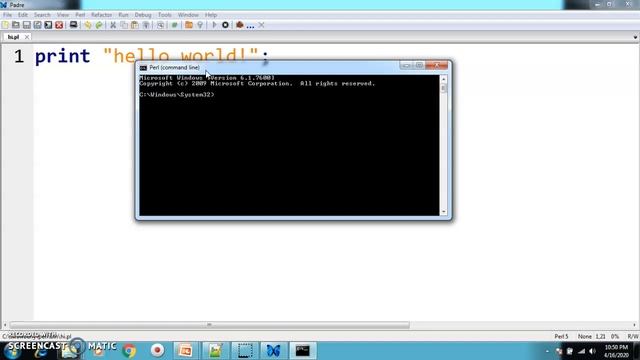Open the Search menu
640x360 pixels.
(42, 15)
